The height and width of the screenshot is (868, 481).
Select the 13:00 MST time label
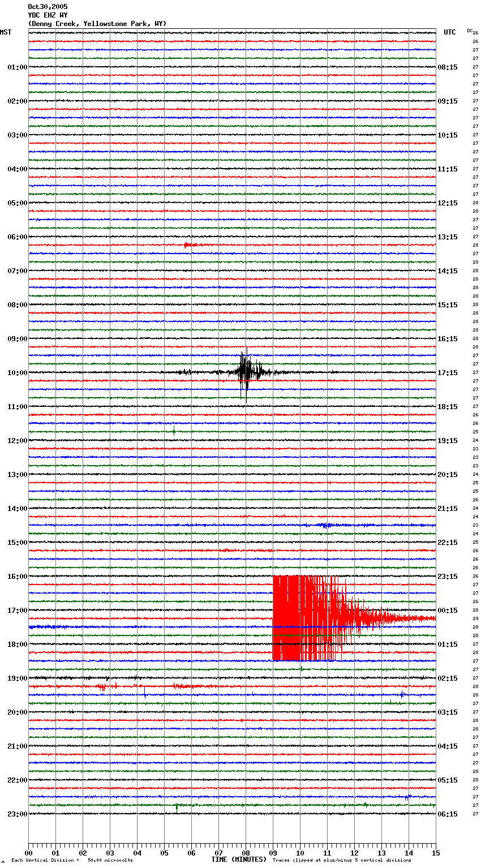pyautogui.click(x=17, y=475)
